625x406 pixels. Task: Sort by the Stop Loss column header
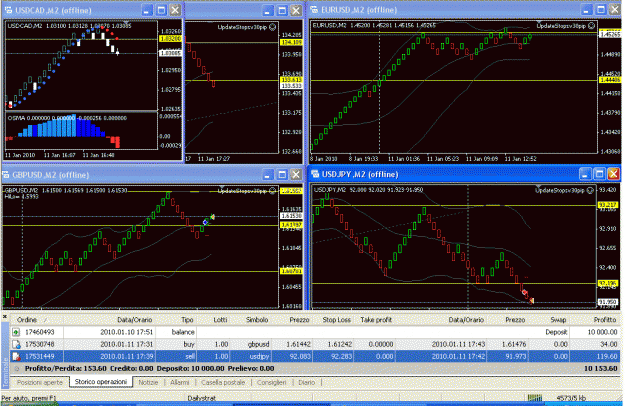click(336, 320)
